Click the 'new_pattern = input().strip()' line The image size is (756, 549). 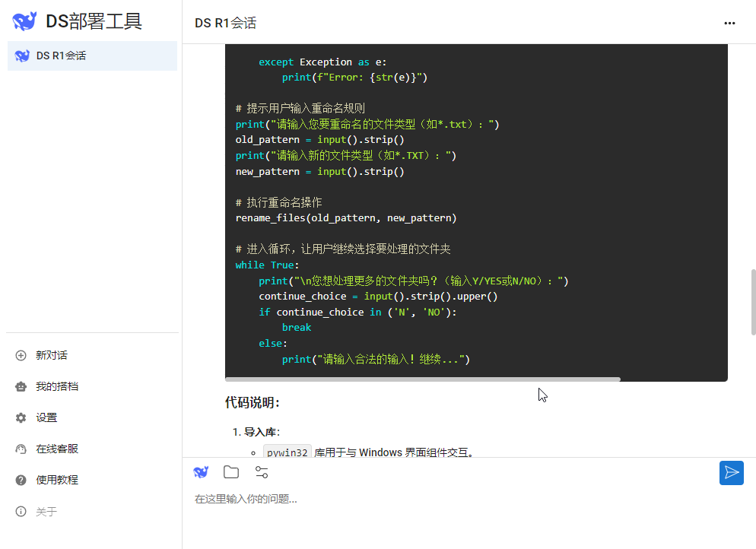(x=319, y=172)
